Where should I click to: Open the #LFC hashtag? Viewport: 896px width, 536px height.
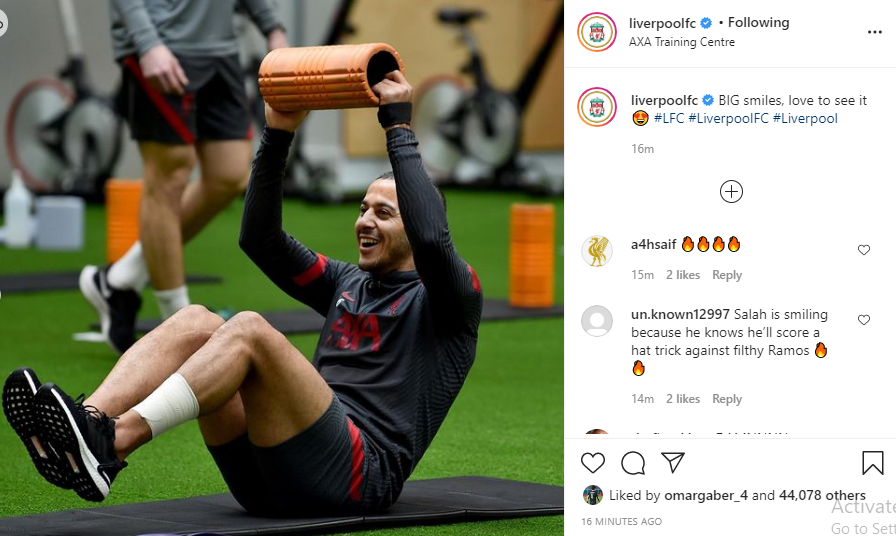669,118
